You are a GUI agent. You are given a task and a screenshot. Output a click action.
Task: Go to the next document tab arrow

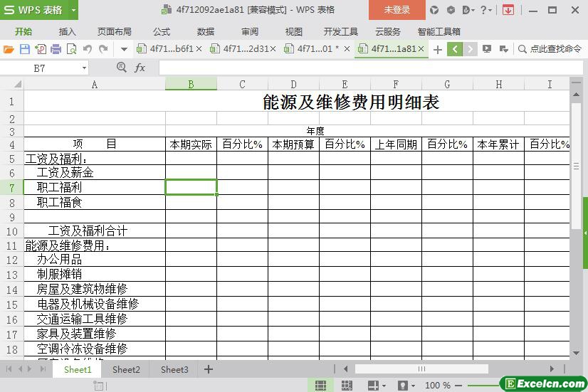click(x=470, y=48)
